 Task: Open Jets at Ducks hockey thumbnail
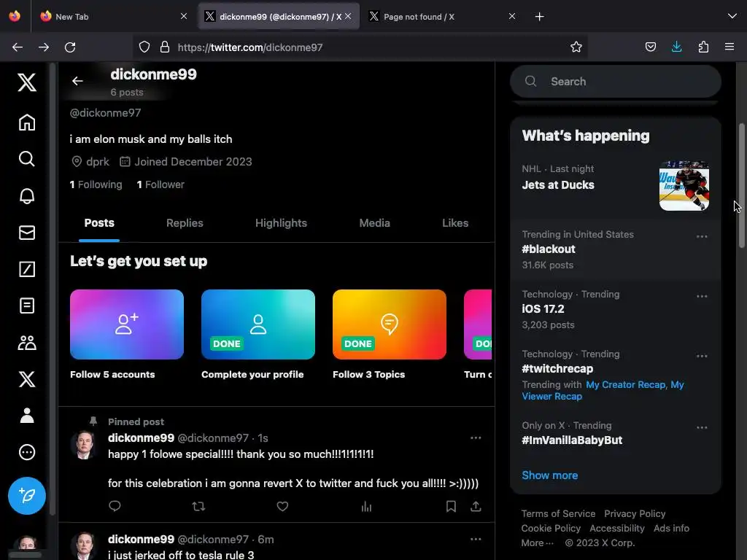684,186
